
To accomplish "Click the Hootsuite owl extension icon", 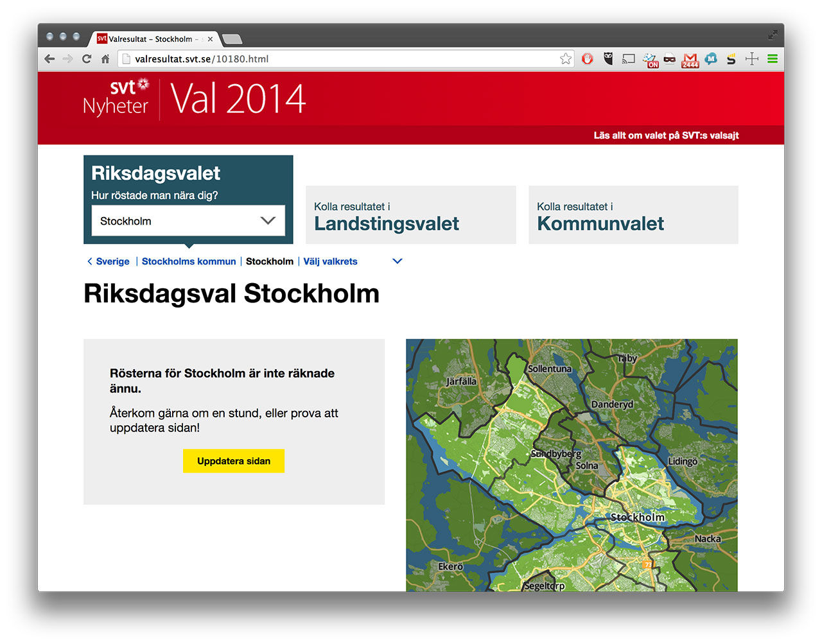I will (609, 58).
